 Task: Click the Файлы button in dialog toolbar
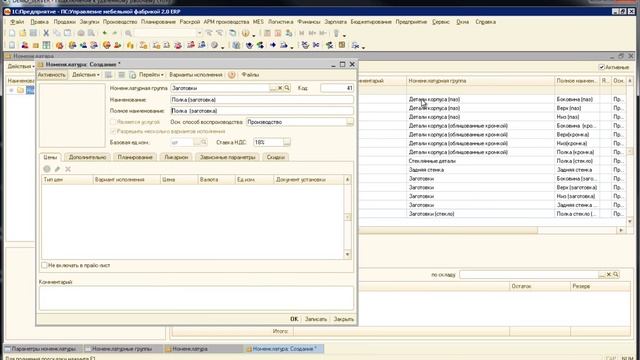[x=250, y=75]
